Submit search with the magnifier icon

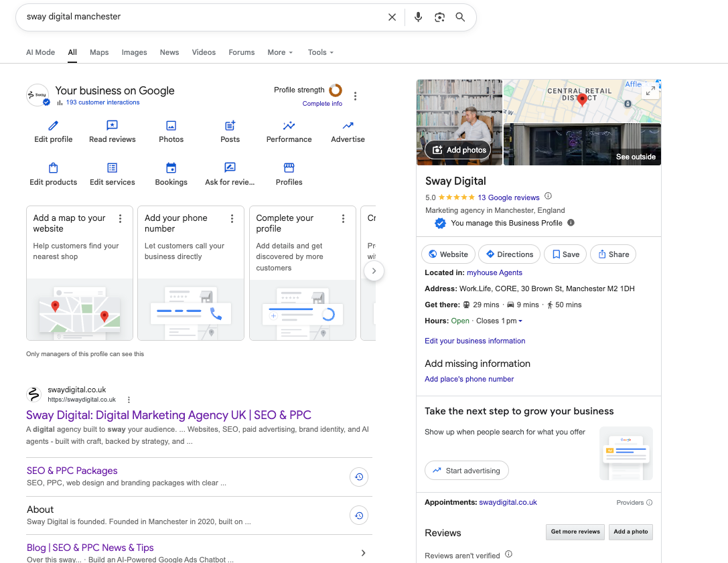pos(460,17)
